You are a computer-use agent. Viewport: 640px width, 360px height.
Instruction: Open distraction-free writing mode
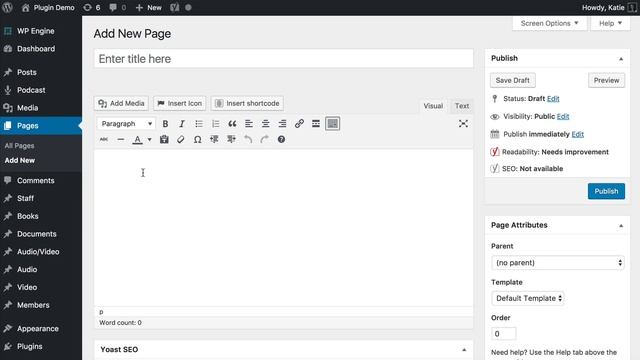click(463, 124)
